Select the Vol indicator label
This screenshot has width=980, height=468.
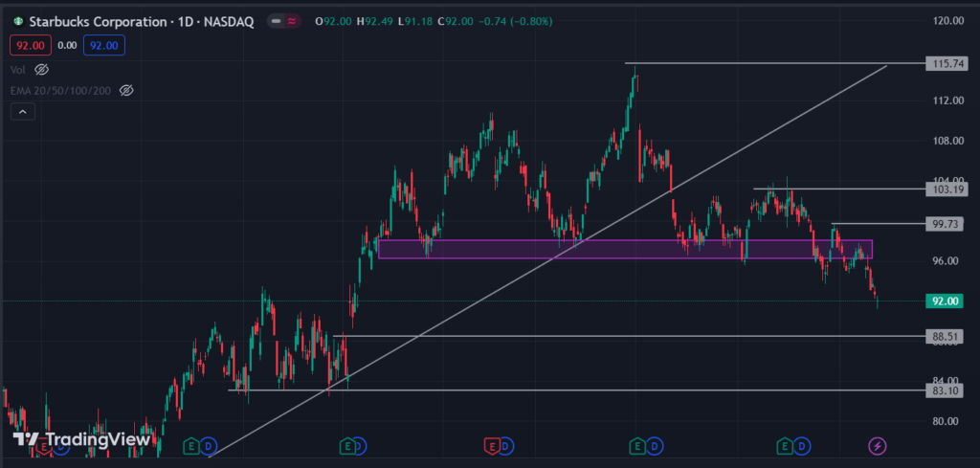click(x=17, y=69)
